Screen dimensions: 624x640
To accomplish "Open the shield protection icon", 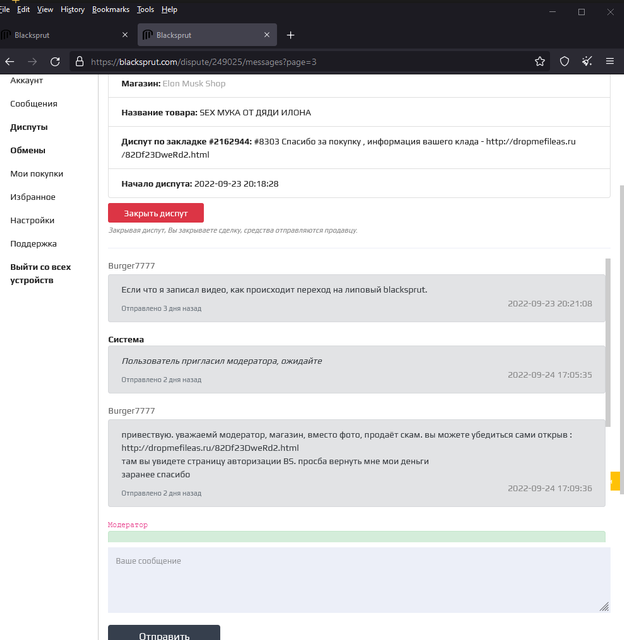I will pyautogui.click(x=564, y=62).
